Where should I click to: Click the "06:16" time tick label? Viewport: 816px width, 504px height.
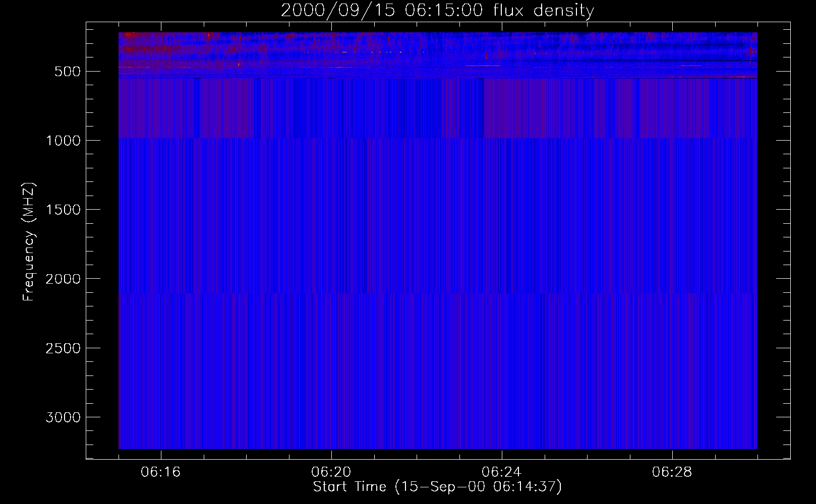tap(161, 472)
